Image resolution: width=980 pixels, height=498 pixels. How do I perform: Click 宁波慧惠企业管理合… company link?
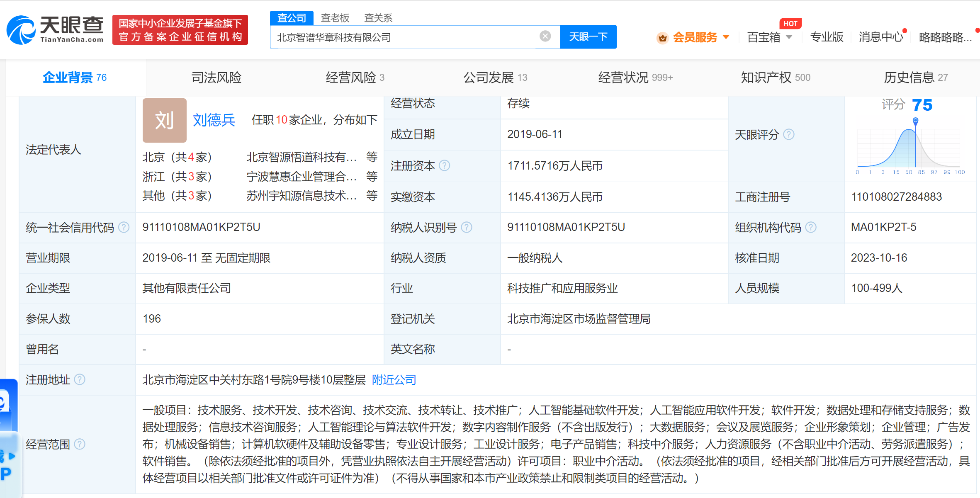click(x=302, y=177)
